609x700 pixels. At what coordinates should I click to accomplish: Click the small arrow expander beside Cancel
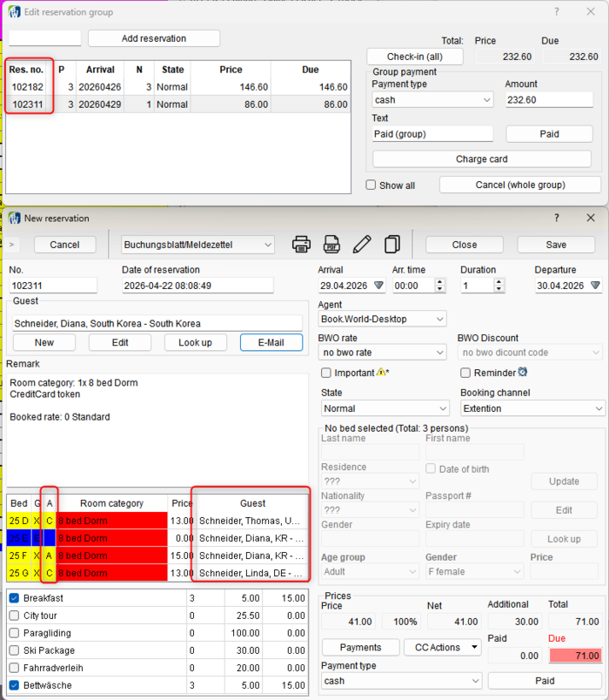pyautogui.click(x=12, y=245)
